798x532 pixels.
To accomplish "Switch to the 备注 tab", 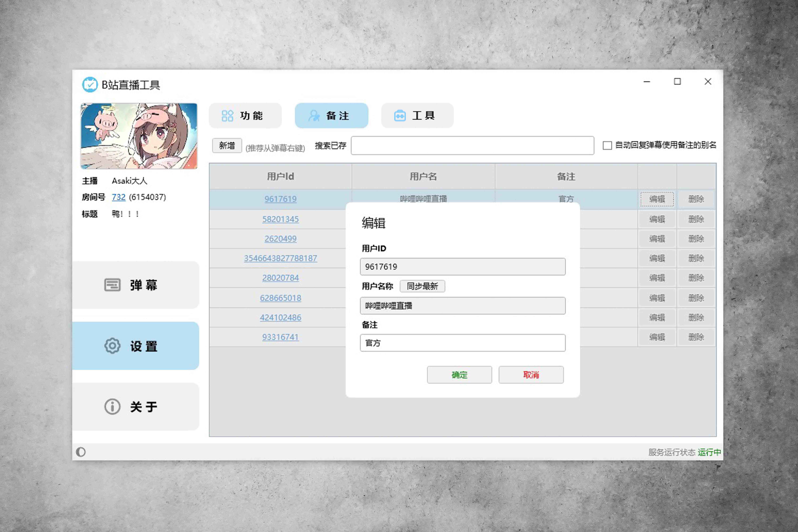I will (331, 116).
